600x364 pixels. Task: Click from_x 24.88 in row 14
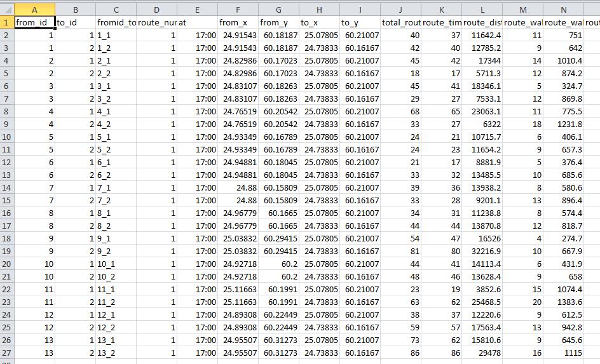tap(238, 188)
